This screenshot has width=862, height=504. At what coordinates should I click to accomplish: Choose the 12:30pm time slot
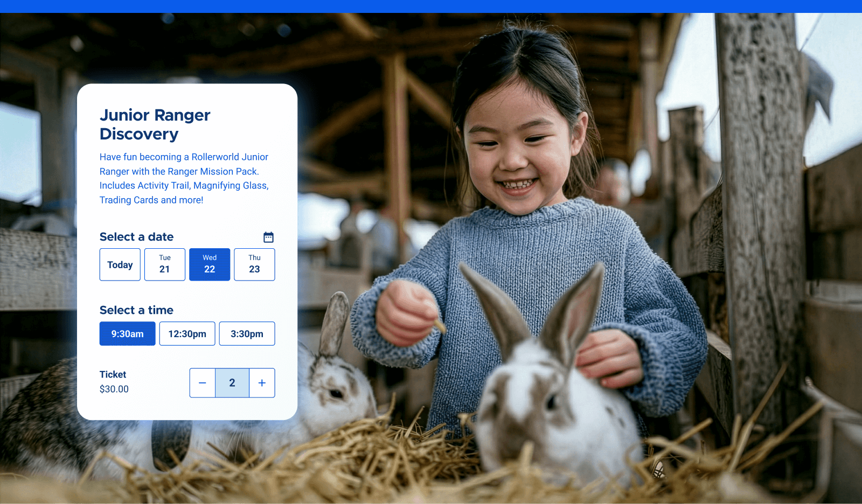click(187, 334)
